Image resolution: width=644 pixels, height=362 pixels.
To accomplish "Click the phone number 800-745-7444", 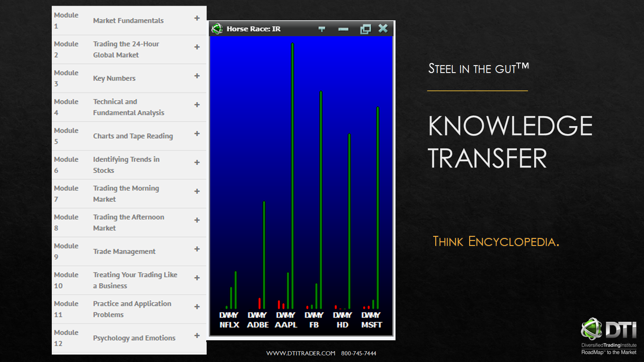I will click(x=358, y=353).
